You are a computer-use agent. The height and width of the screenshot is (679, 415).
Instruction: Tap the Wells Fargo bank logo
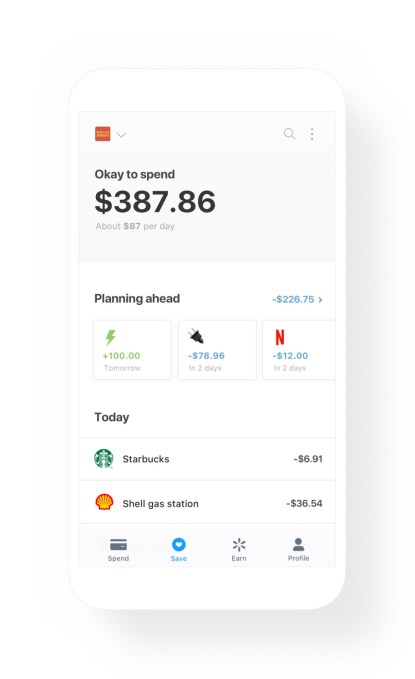(x=103, y=134)
